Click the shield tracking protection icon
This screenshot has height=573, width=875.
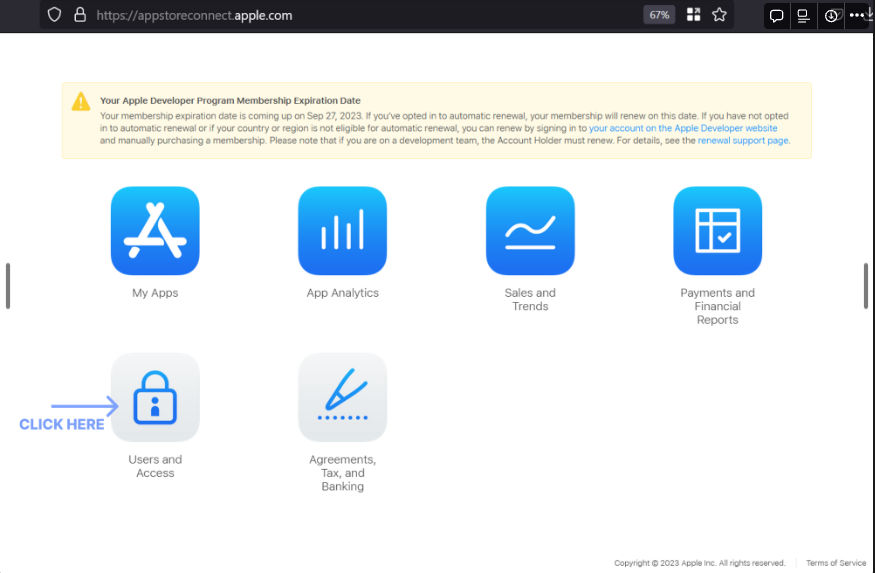point(54,15)
